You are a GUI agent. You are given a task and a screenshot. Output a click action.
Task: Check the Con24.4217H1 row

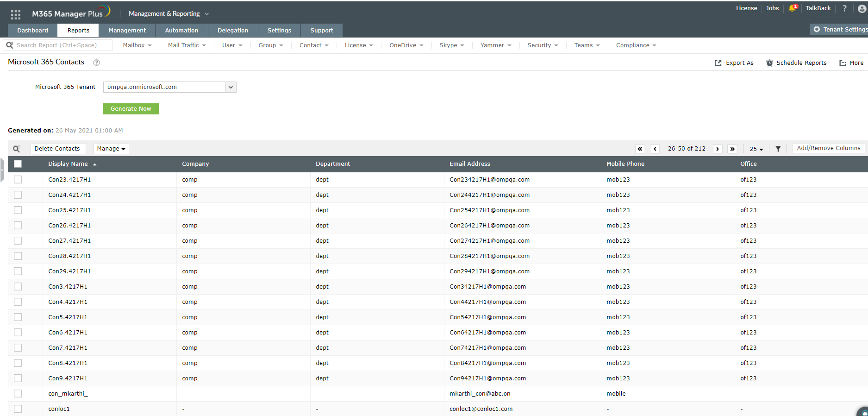(18, 195)
